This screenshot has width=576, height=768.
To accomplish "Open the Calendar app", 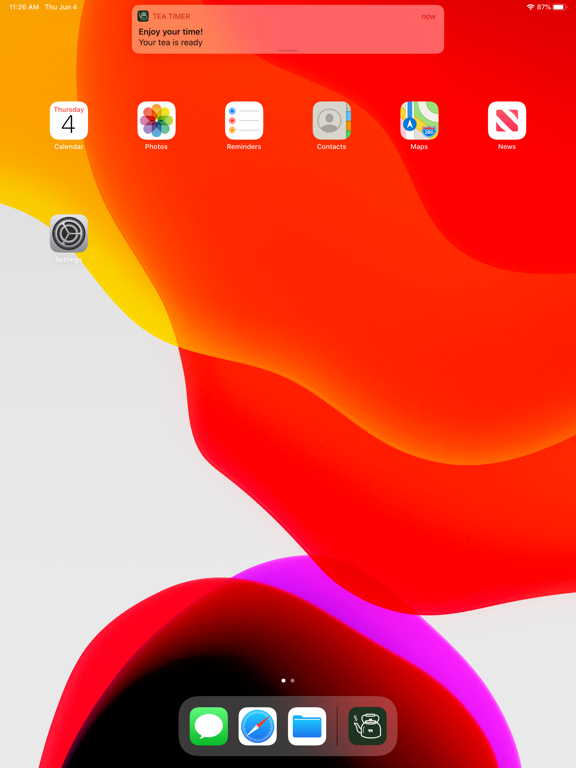I will (x=69, y=120).
